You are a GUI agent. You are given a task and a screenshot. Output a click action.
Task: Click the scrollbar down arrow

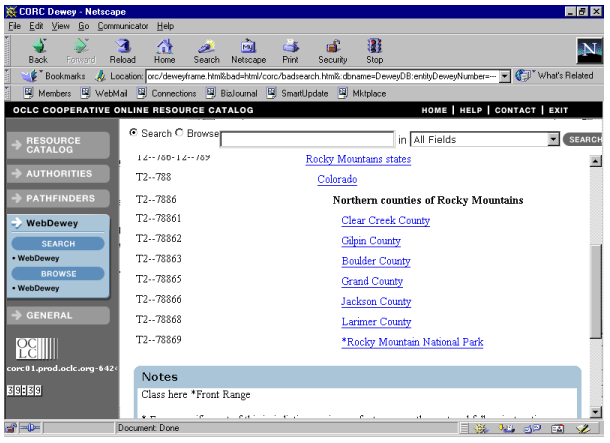(x=596, y=412)
